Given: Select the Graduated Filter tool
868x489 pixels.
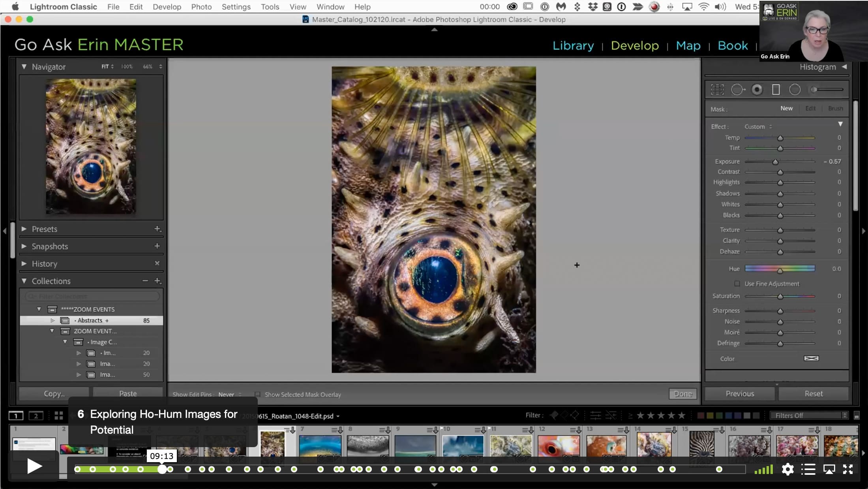Looking at the screenshot, I should pos(776,90).
